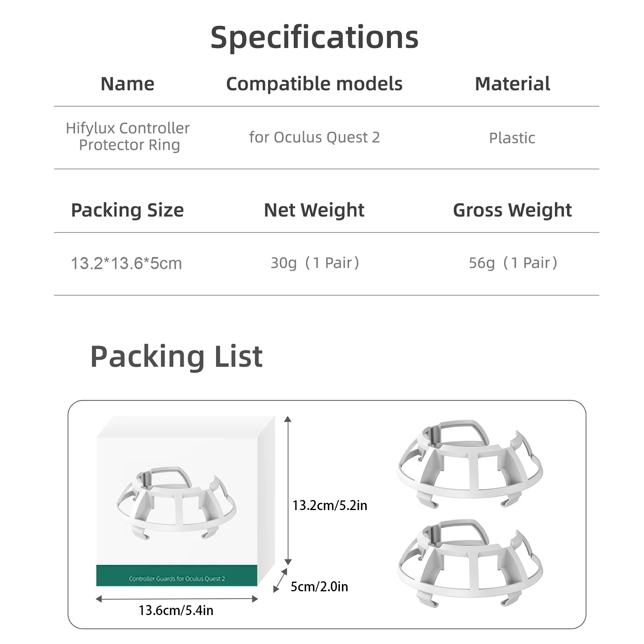Click the Specifications heading
This screenshot has width=644, height=644.
pos(314,37)
